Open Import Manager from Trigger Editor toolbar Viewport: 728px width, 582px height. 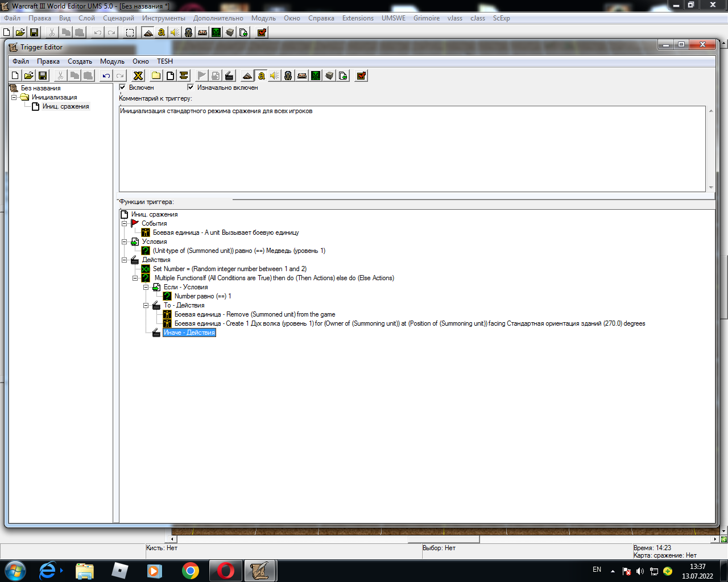(343, 76)
